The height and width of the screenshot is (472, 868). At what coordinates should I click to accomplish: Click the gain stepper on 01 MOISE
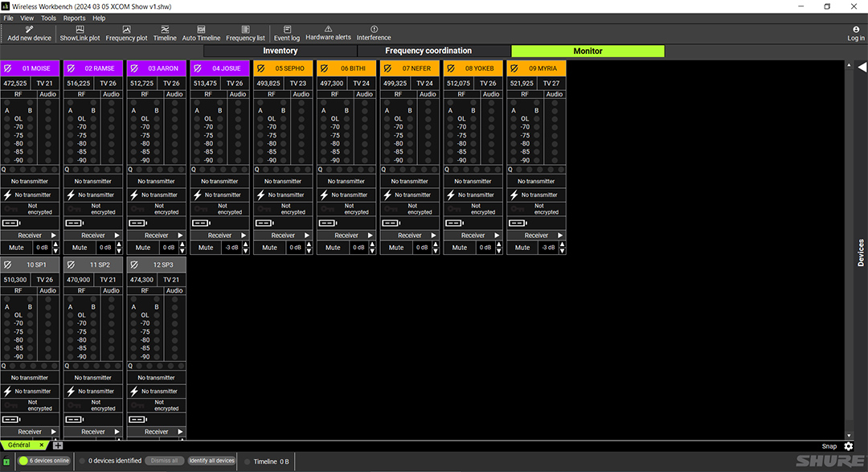55,248
